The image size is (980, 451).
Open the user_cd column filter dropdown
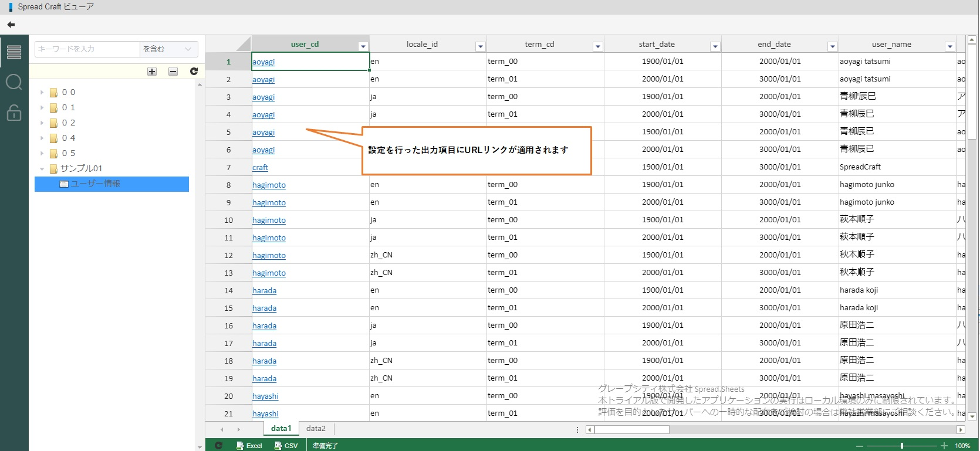(363, 46)
